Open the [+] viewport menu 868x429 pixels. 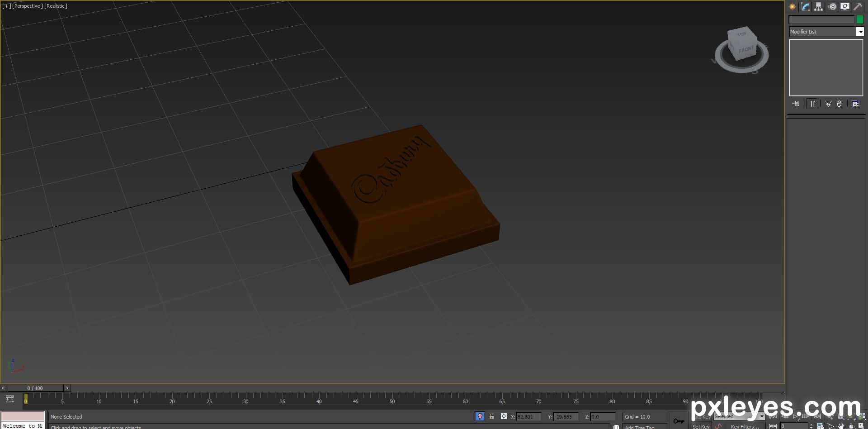coord(6,6)
